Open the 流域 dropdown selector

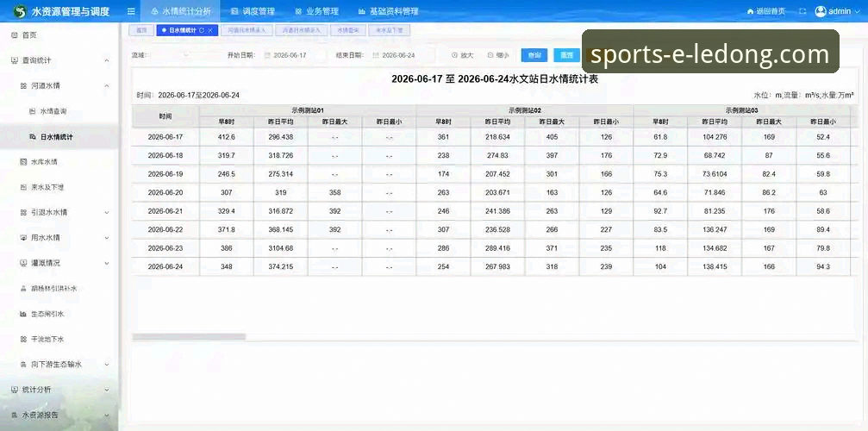tap(171, 55)
